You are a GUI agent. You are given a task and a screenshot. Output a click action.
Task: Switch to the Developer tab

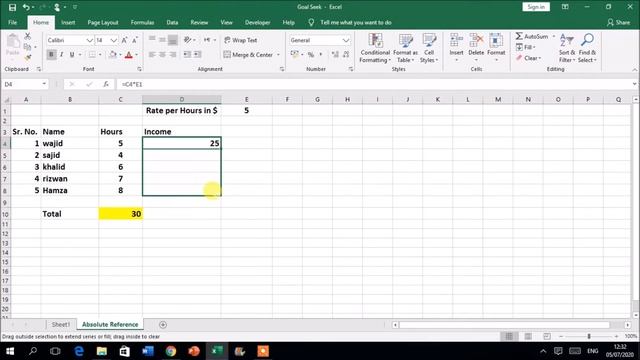pos(258,22)
